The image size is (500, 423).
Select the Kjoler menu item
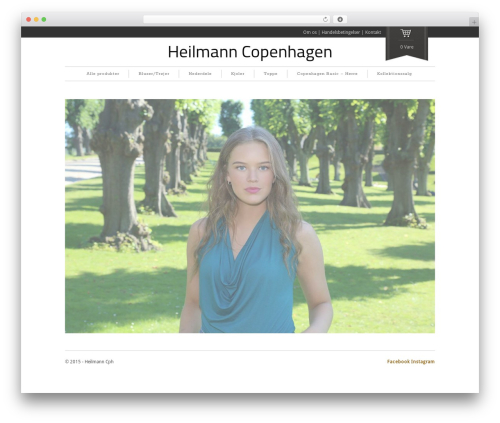[x=238, y=74]
